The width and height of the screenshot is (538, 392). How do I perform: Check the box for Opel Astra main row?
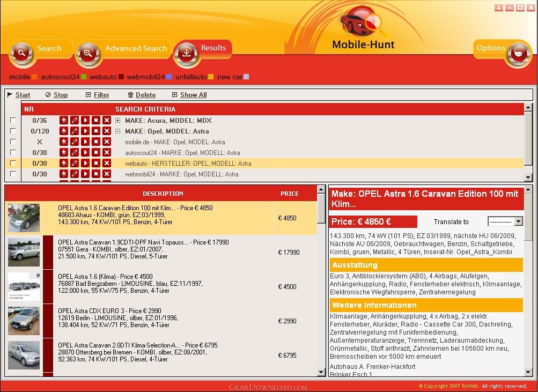(x=13, y=131)
